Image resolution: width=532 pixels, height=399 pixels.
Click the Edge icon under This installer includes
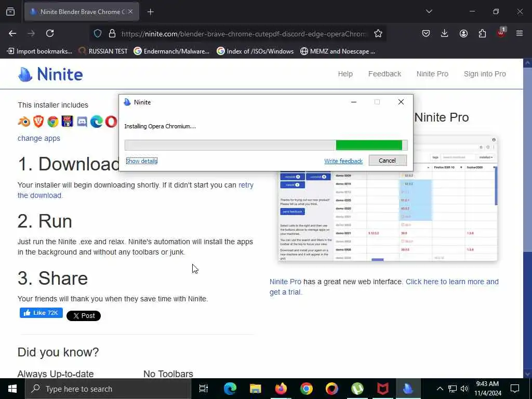click(x=96, y=122)
